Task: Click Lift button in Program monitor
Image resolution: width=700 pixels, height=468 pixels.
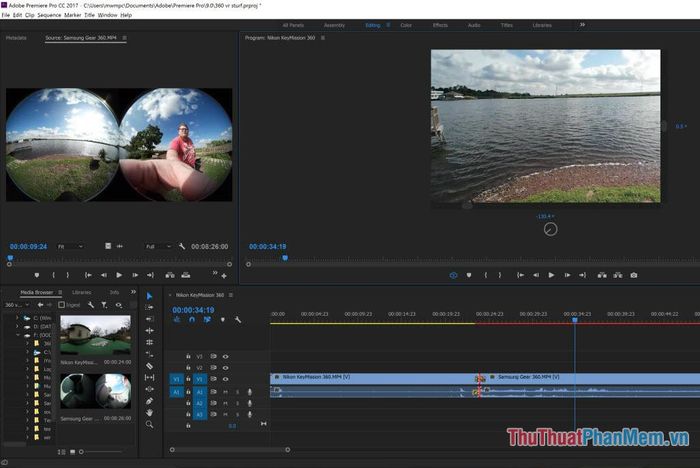Action: coord(602,275)
